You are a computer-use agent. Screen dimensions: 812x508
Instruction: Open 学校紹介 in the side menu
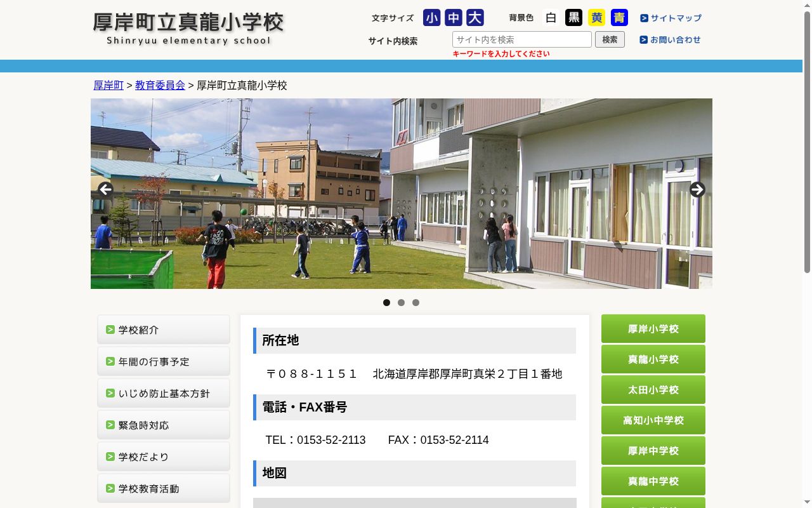tap(164, 330)
